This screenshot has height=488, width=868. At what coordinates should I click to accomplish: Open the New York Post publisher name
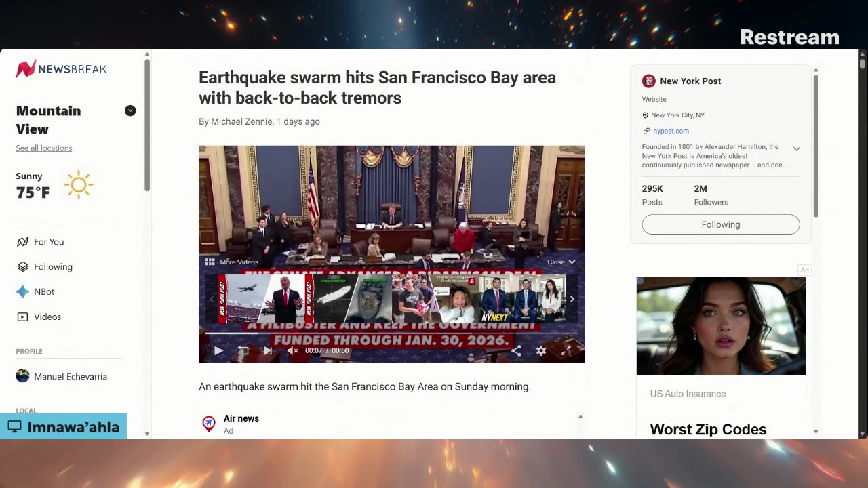click(x=690, y=81)
